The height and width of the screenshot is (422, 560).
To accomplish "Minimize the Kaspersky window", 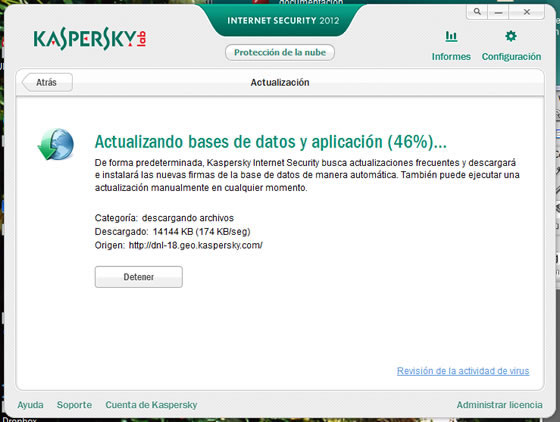I will pos(499,12).
